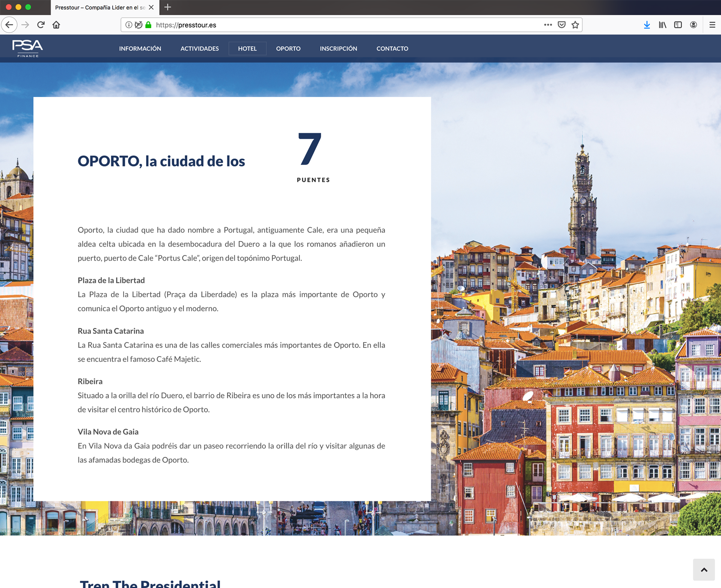Open a new tab with plus button
The width and height of the screenshot is (721, 588).
pyautogui.click(x=168, y=7)
